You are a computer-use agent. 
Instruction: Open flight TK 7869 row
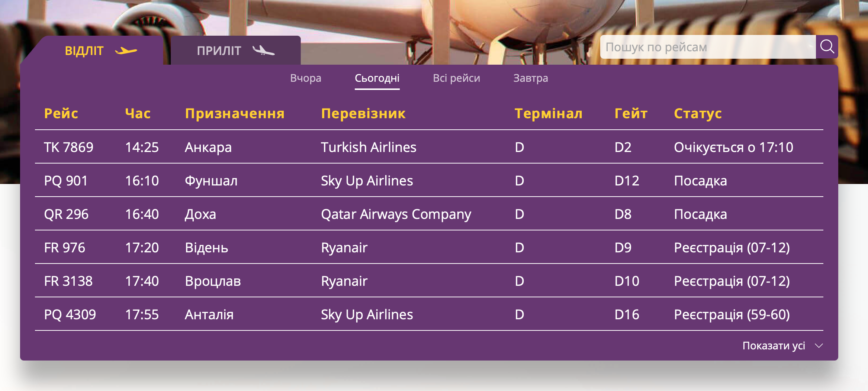coord(68,147)
